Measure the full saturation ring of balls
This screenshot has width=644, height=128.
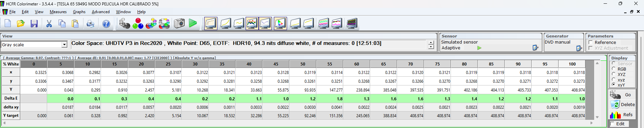click(x=164, y=24)
